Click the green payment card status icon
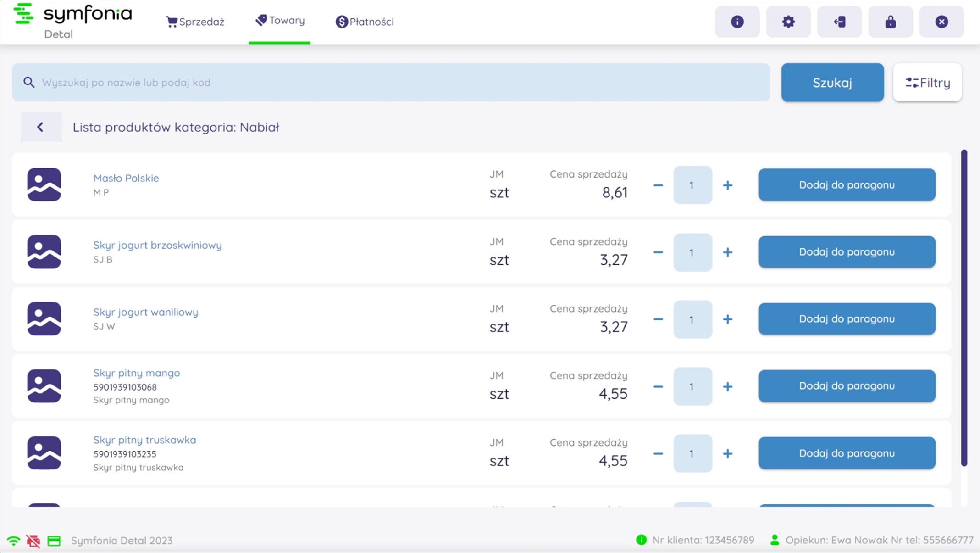Image resolution: width=980 pixels, height=553 pixels. (54, 541)
